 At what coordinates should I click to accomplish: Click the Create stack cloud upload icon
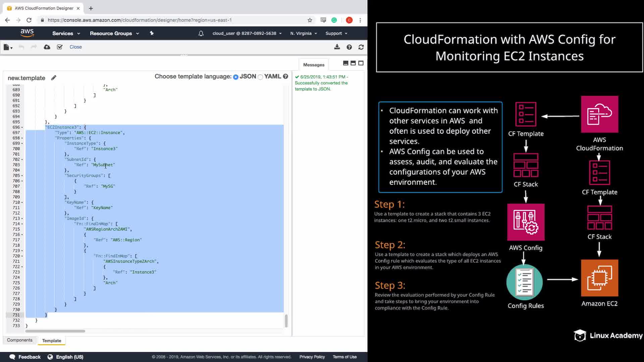tap(47, 47)
